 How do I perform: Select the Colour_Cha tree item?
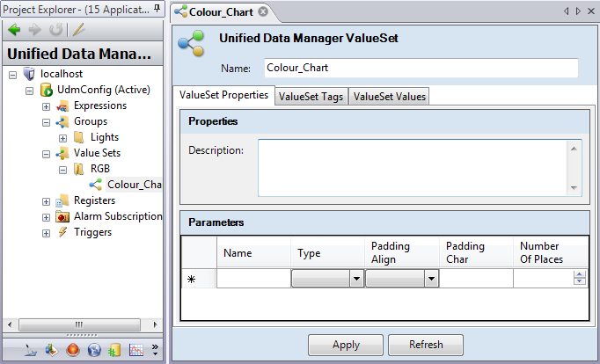[134, 185]
